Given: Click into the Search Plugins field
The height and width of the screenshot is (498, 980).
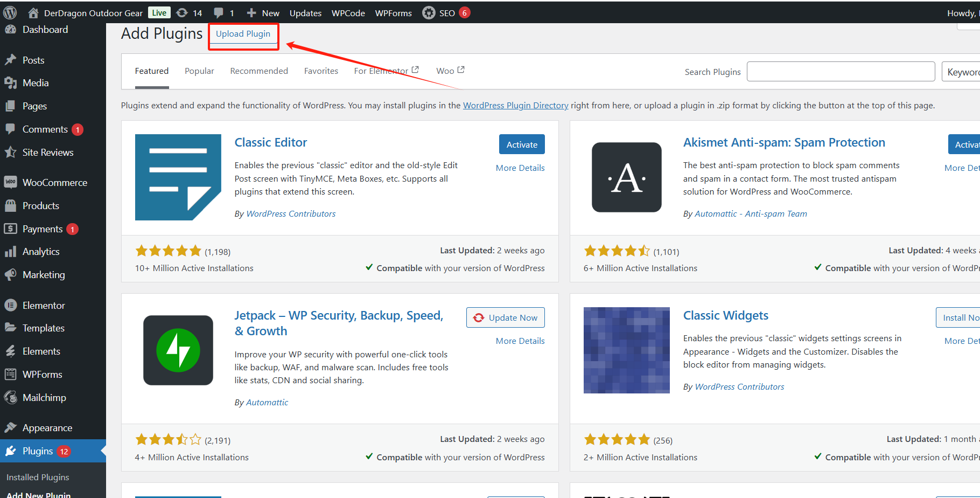Looking at the screenshot, I should pos(841,72).
